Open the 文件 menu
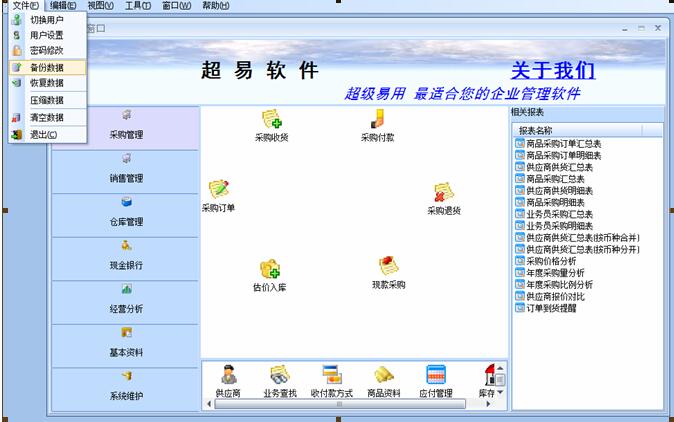This screenshot has height=422, width=674. (x=25, y=6)
